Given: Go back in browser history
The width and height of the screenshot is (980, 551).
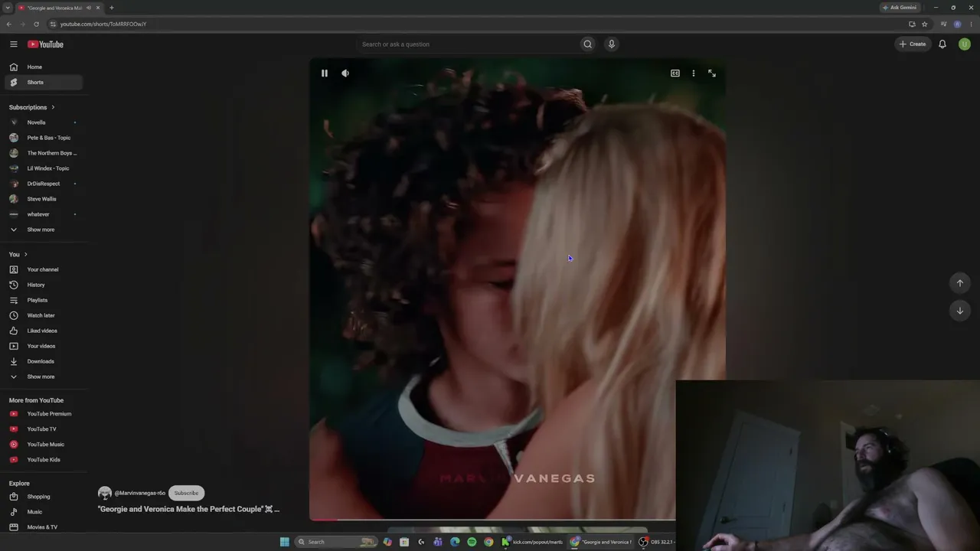Looking at the screenshot, I should pyautogui.click(x=9, y=24).
